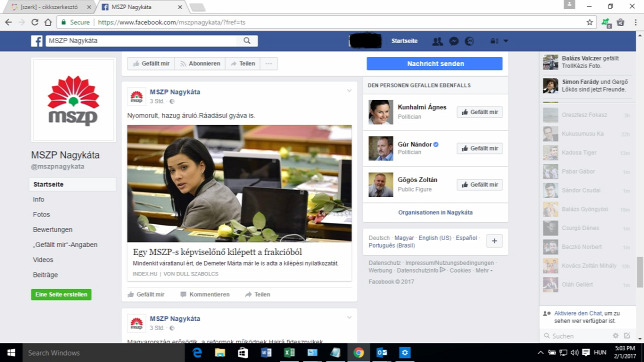
Task: Click Aktiviere den Chat link
Action: coord(578,313)
